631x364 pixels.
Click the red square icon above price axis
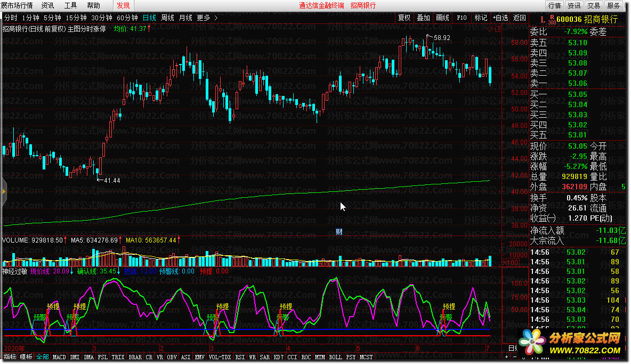click(498, 29)
